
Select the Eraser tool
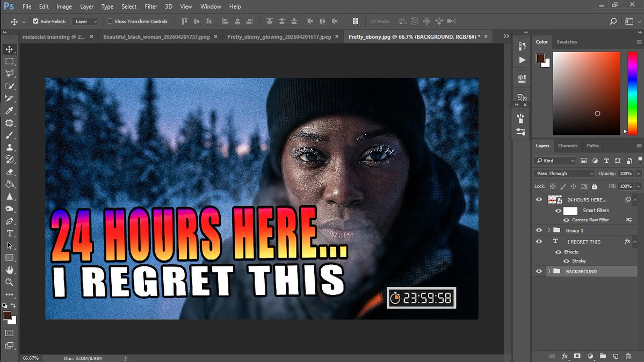point(10,172)
